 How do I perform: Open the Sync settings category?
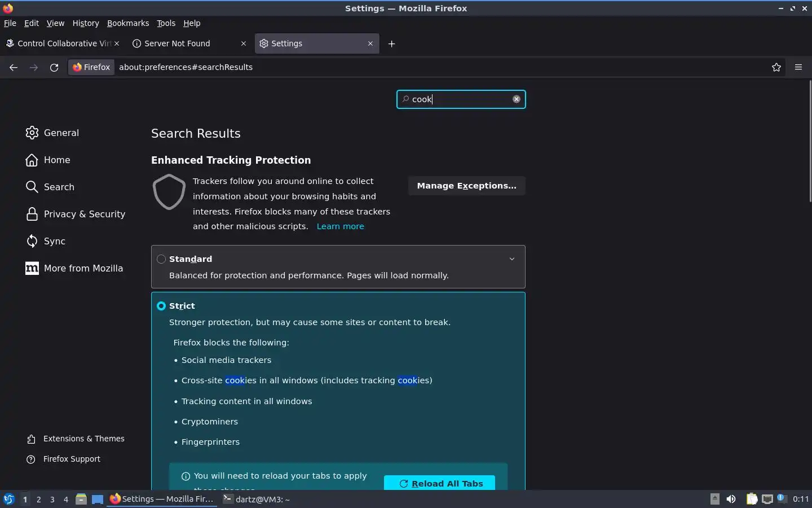[x=46, y=241]
